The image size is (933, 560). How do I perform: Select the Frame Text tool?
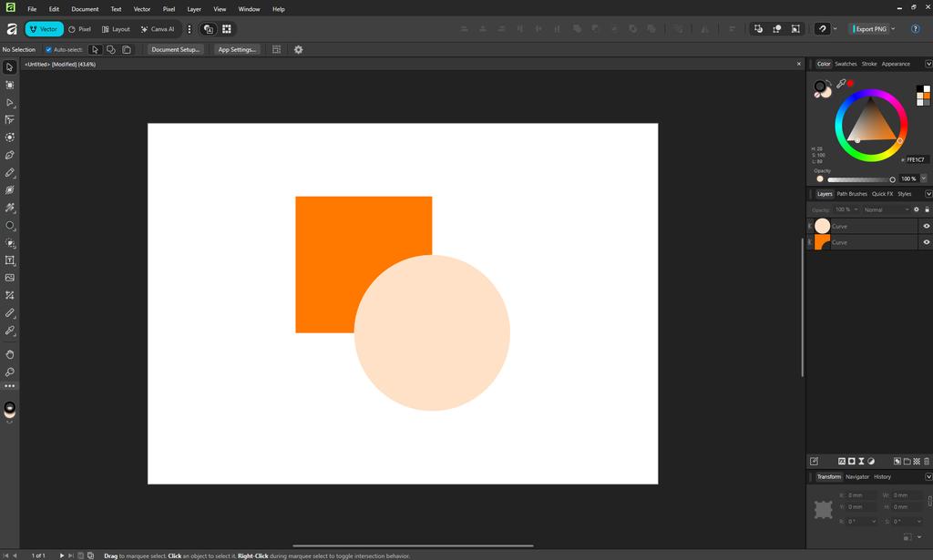pos(9,260)
